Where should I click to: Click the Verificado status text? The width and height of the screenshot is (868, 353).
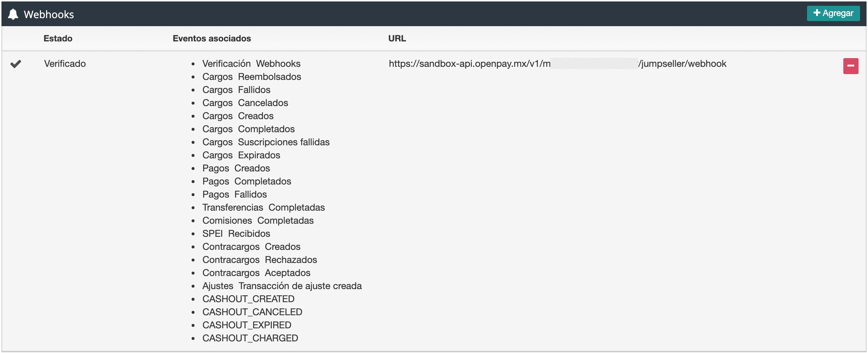click(65, 64)
